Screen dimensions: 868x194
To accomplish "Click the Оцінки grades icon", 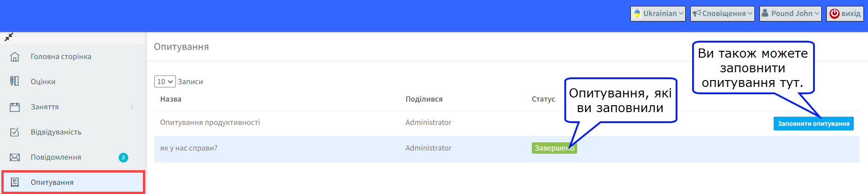I will point(15,81).
